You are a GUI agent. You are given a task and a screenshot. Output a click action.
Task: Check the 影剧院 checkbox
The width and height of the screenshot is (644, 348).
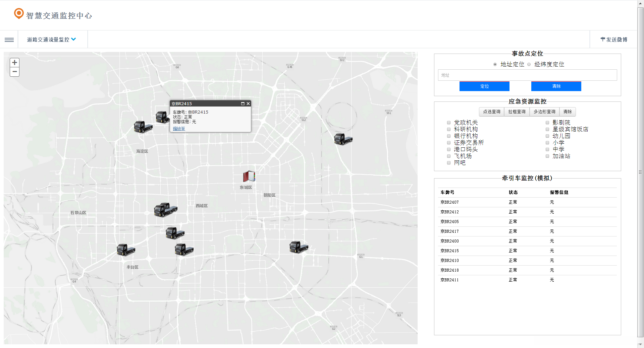(x=547, y=123)
